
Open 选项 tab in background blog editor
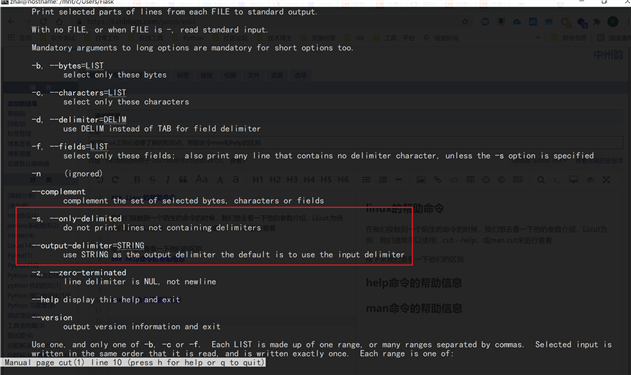point(300,75)
